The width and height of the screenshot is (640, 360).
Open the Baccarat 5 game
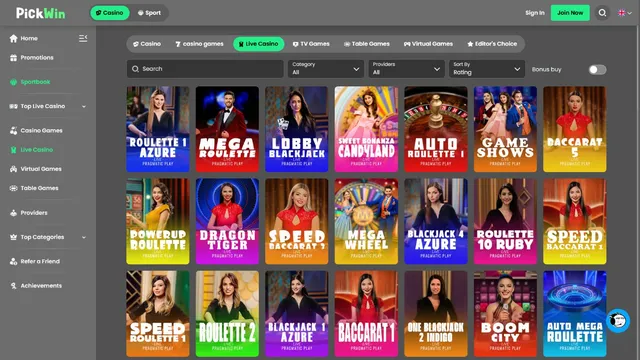pos(575,129)
